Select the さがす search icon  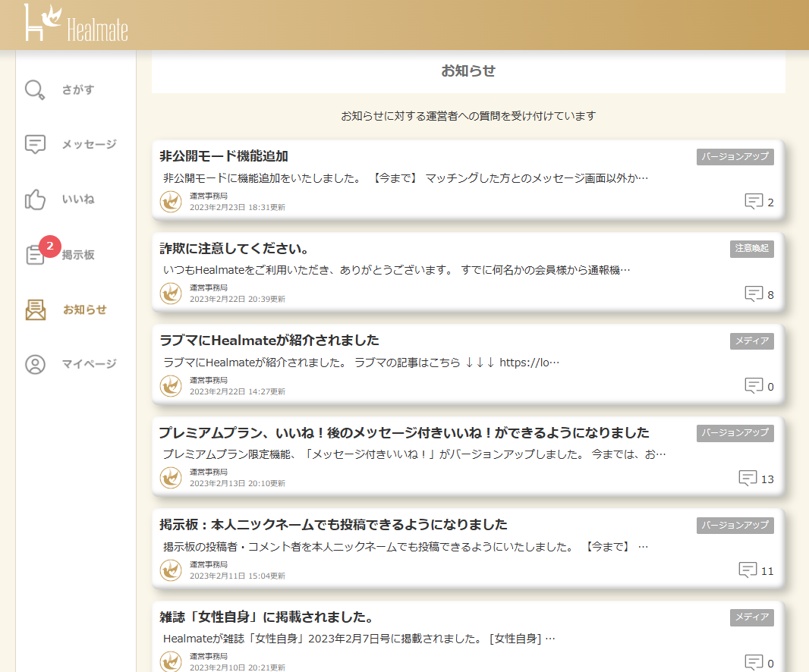[x=35, y=89]
